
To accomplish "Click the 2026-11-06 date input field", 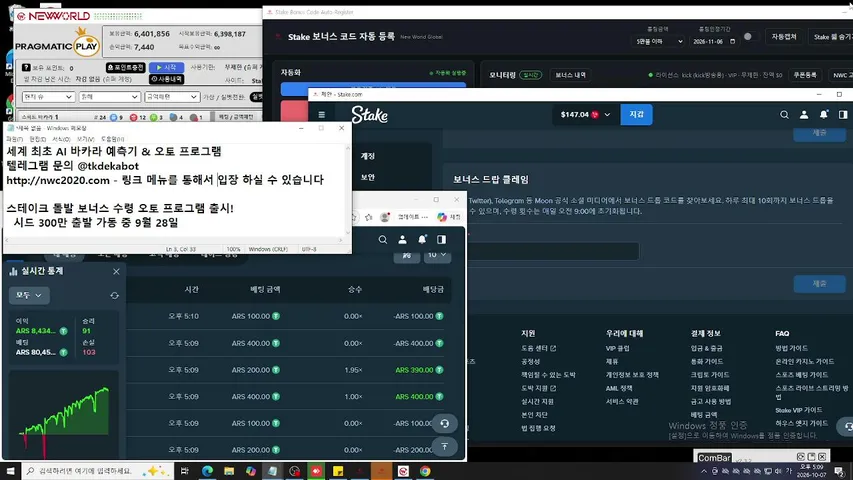I will click(713, 41).
